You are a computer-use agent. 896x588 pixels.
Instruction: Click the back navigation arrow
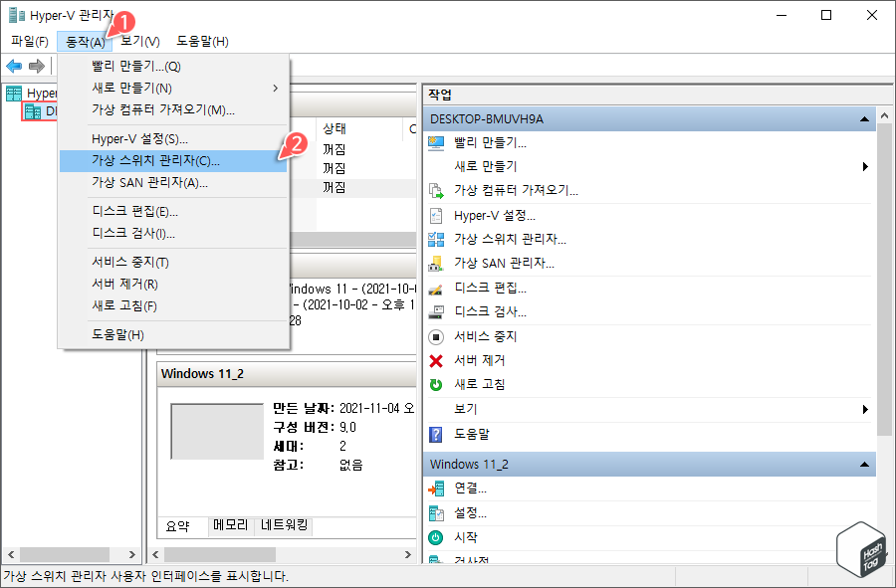pos(13,67)
